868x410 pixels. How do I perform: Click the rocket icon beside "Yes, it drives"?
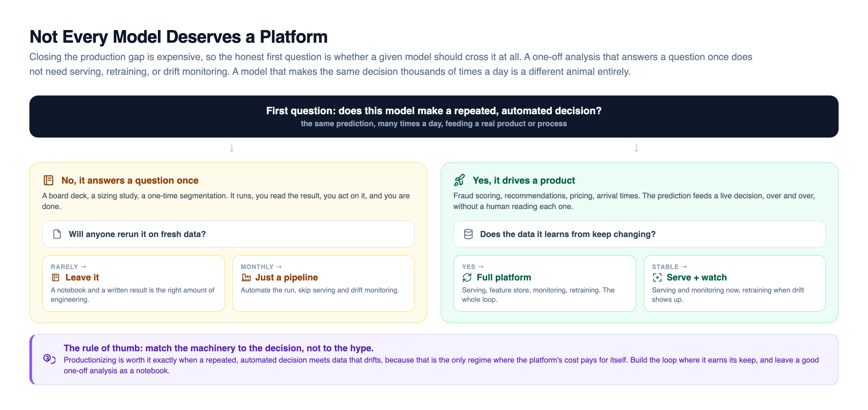point(459,180)
